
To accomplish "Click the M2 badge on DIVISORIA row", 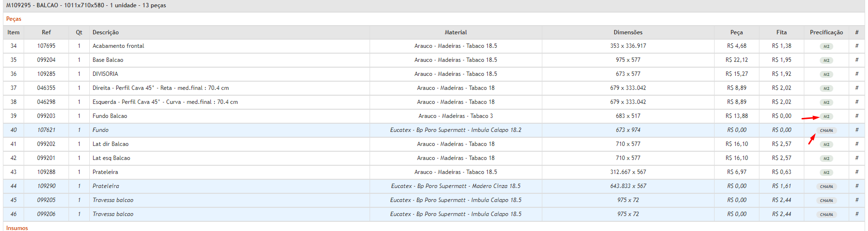I will click(x=826, y=74).
